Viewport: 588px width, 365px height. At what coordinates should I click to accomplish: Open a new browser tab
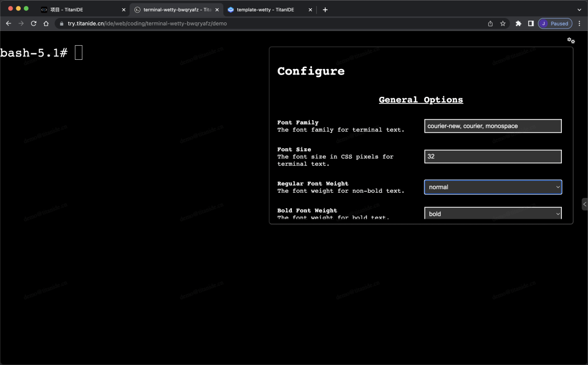tap(325, 10)
